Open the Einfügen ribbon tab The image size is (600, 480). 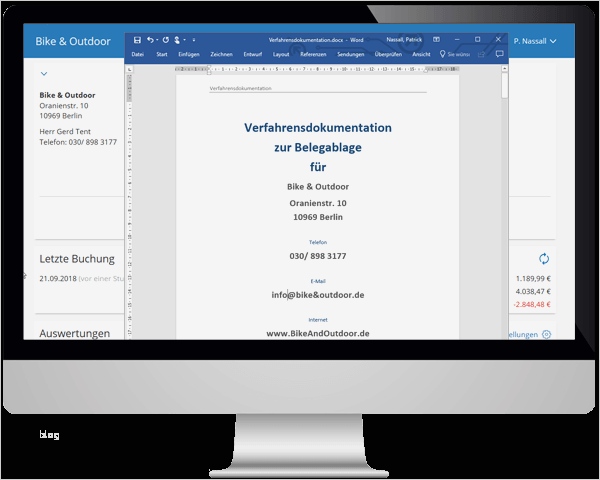189,54
